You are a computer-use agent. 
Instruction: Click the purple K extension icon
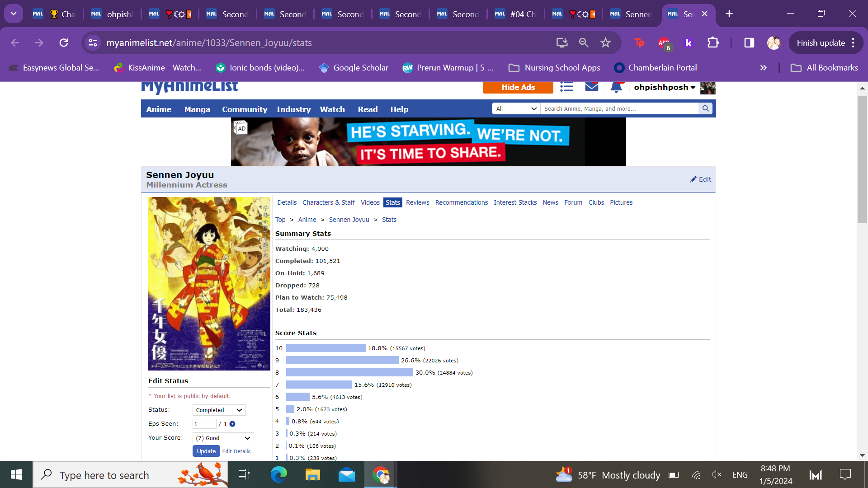coord(689,43)
